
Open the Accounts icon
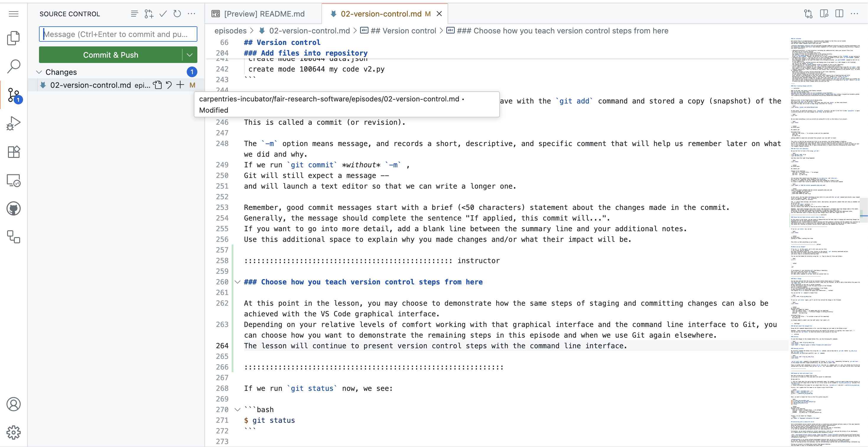click(x=14, y=404)
